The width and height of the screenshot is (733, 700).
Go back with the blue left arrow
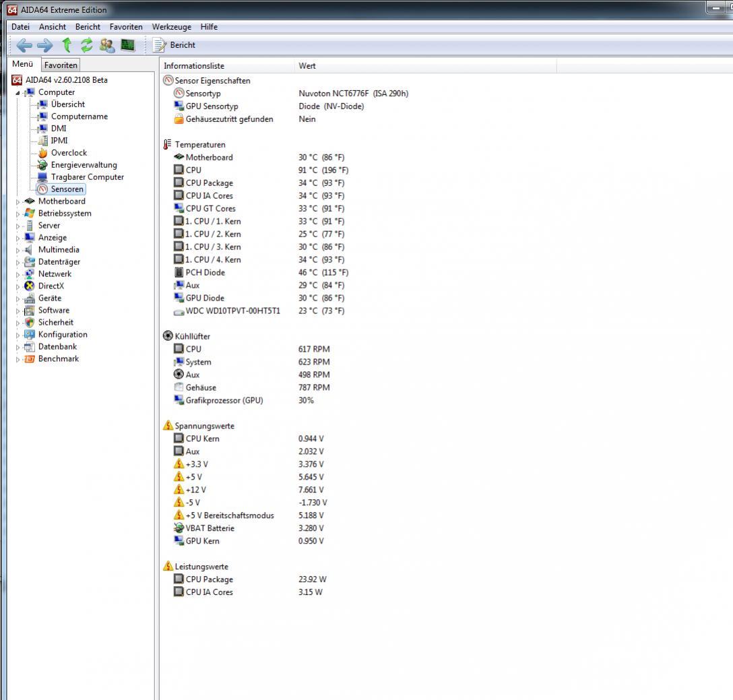(x=24, y=45)
